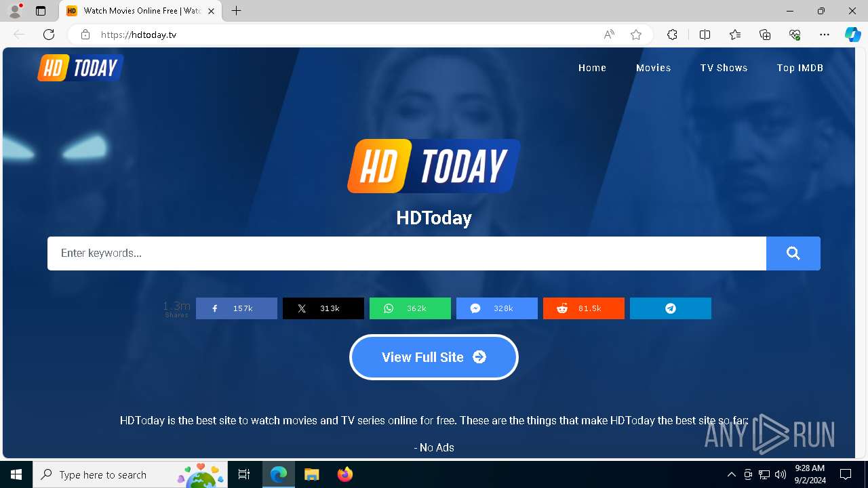
Task: Open volume control in system tray
Action: (x=781, y=474)
